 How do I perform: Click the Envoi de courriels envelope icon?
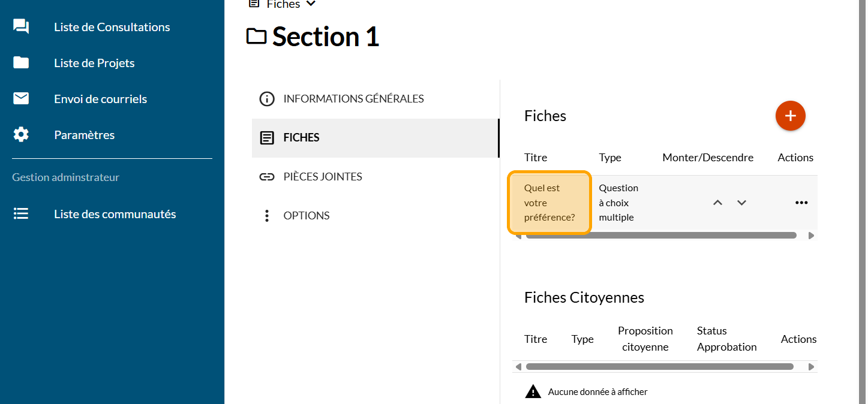[21, 99]
